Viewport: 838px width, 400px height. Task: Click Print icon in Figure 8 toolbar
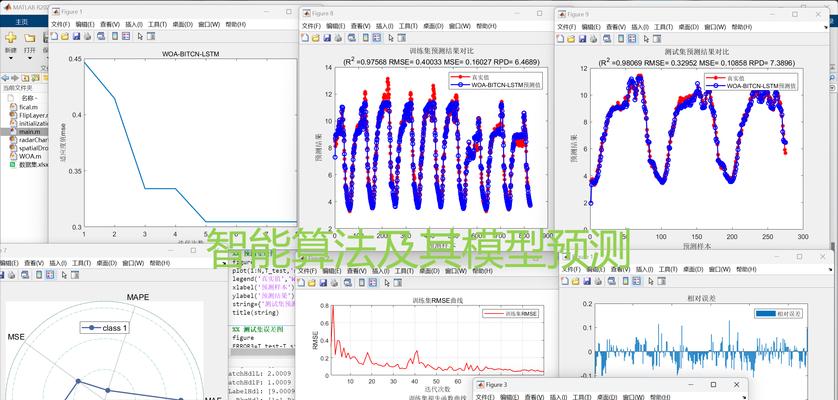pyautogui.click(x=338, y=38)
